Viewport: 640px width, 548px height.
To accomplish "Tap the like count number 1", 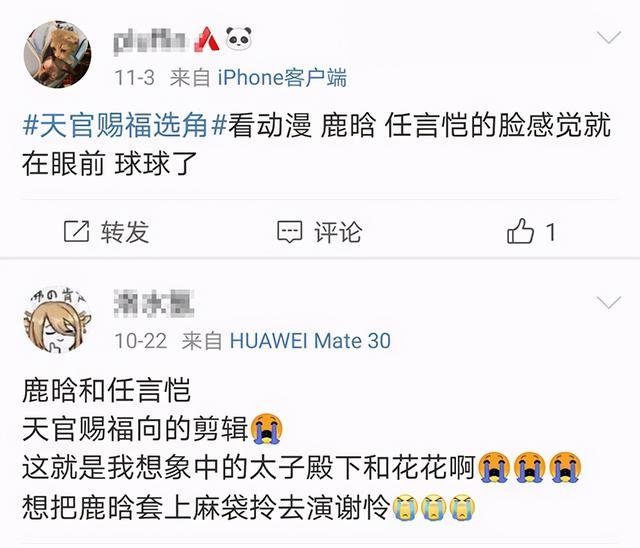I will tap(551, 232).
